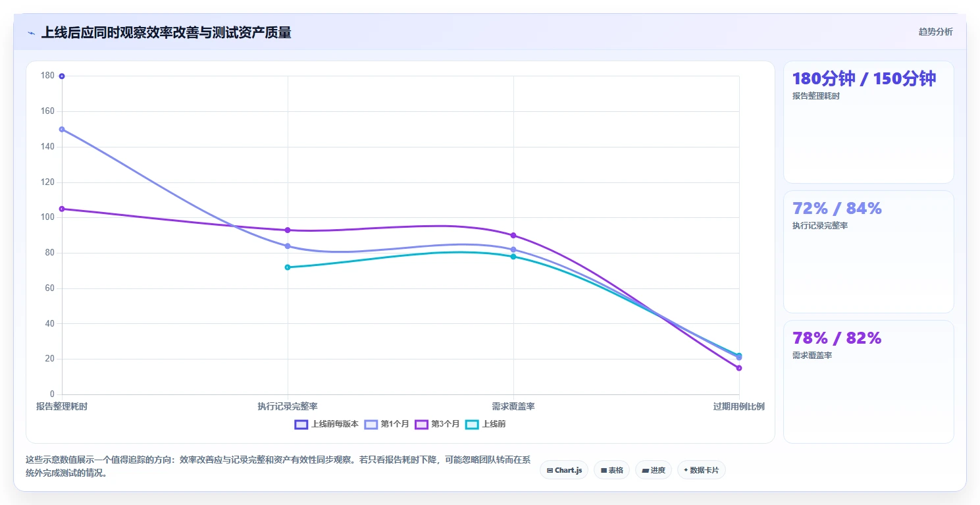Click the x-axis label 报告整理耗时
The height and width of the screenshot is (505, 980).
tap(62, 407)
